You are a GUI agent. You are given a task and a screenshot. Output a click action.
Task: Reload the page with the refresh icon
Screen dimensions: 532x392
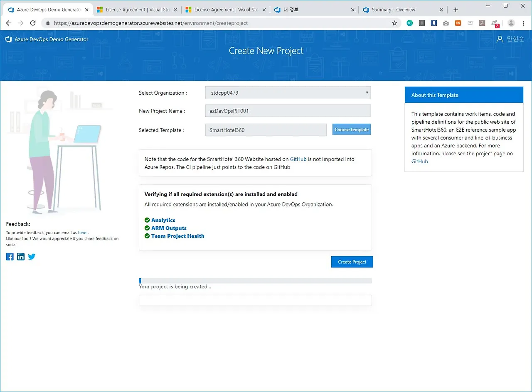point(33,23)
